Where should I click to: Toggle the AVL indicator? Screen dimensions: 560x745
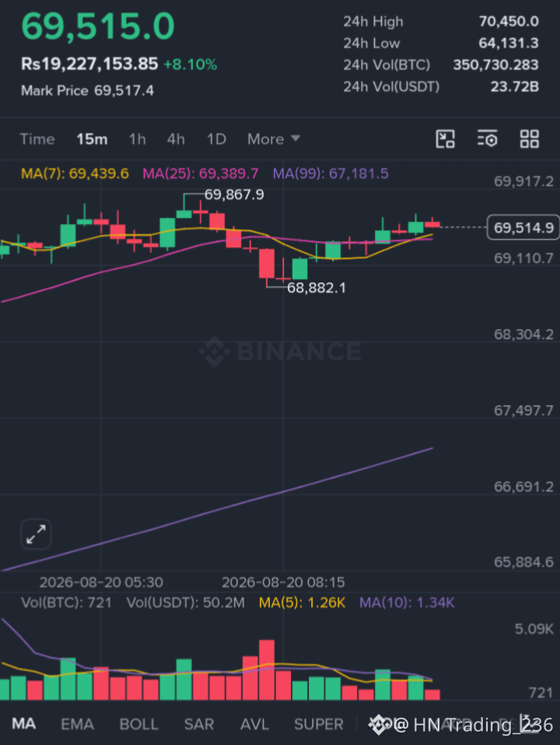[x=254, y=724]
